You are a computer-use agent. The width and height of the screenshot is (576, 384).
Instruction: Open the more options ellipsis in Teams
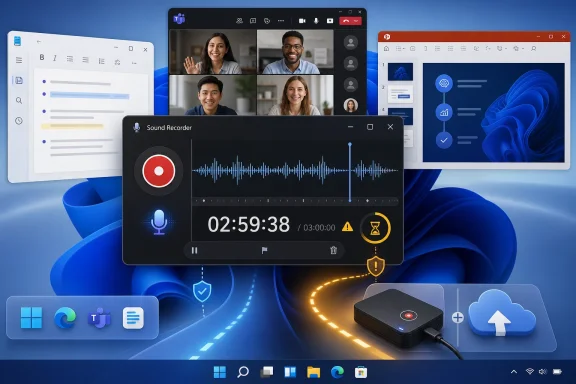click(281, 21)
